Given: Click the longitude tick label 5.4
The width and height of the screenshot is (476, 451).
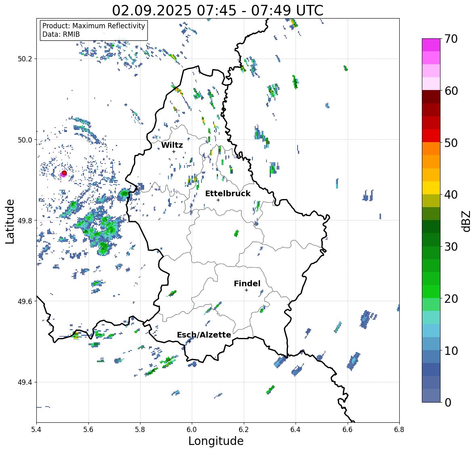Looking at the screenshot, I should [36, 430].
